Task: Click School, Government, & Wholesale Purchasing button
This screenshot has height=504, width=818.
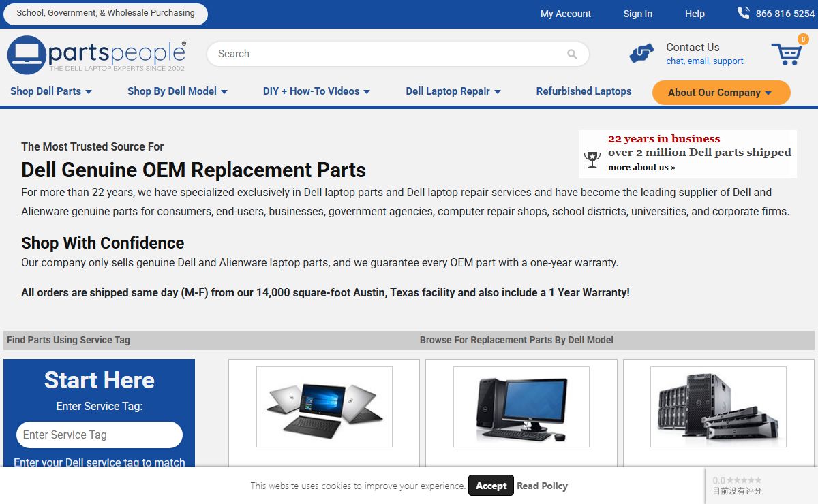Action: 106,13
